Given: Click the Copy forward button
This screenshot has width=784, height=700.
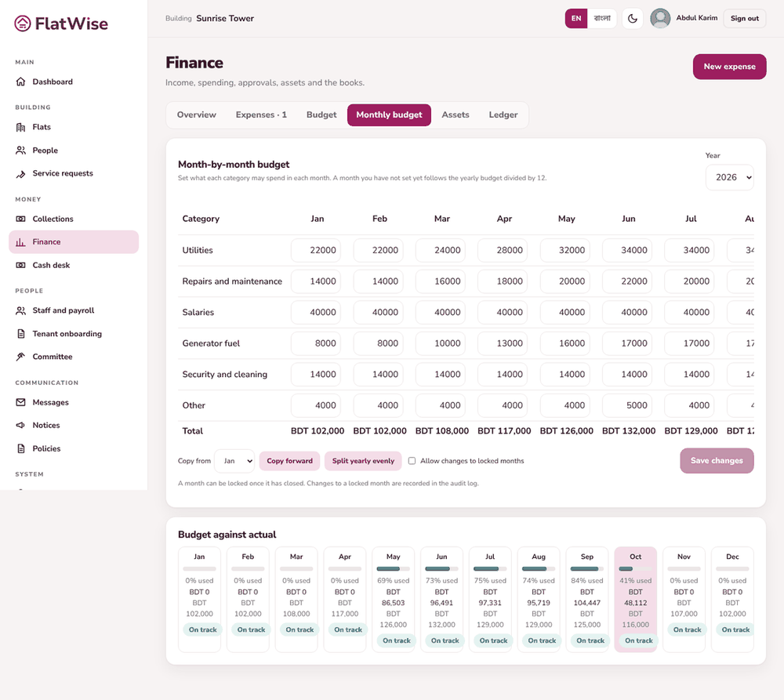Looking at the screenshot, I should click(289, 461).
